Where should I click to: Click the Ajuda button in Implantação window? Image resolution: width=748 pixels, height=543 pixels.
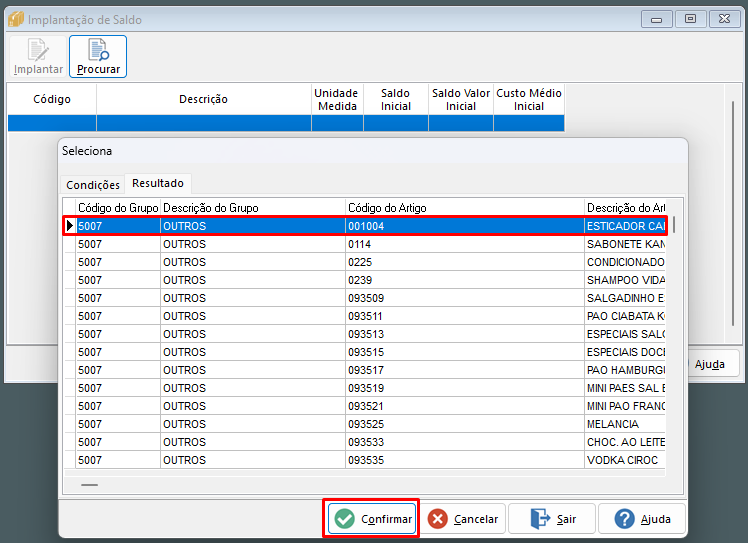coord(714,364)
